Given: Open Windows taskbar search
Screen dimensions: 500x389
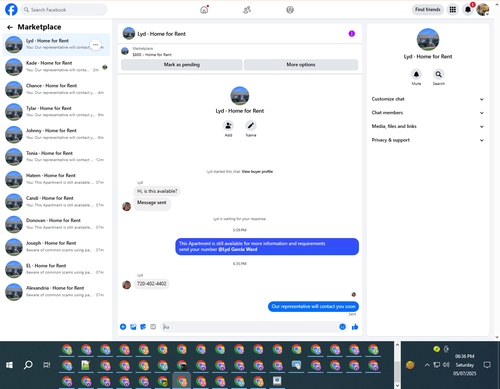Looking at the screenshot, I should pos(28,365).
